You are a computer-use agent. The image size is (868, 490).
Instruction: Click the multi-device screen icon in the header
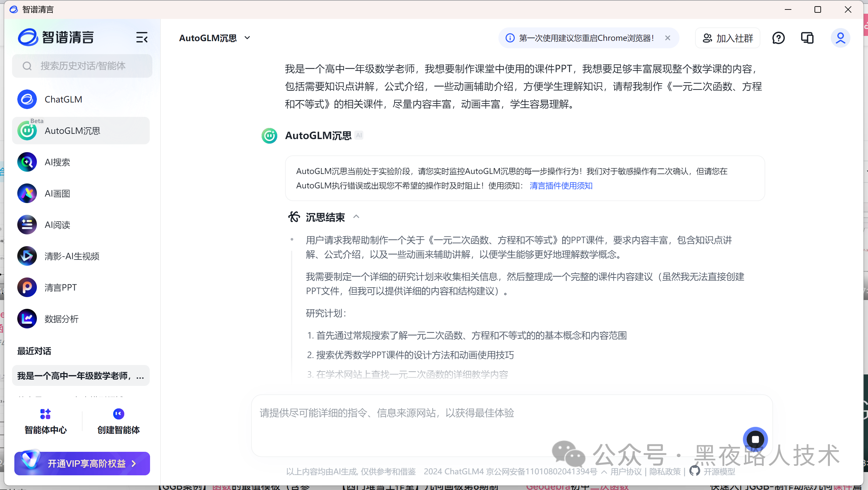pyautogui.click(x=807, y=38)
